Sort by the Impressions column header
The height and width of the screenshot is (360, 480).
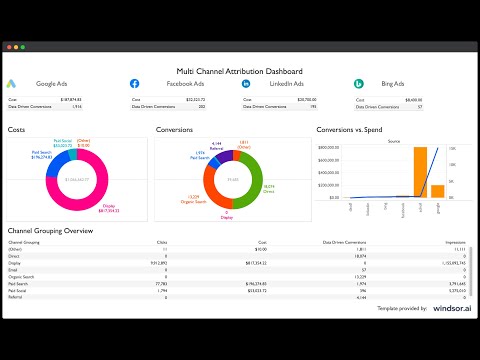coord(455,242)
